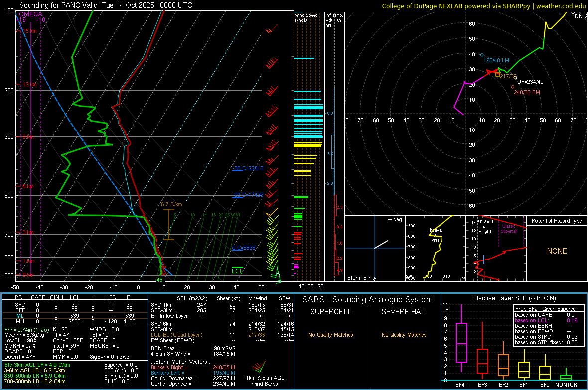Click the orange mean wind square on hodograph
The width and height of the screenshot is (588, 390).
[498, 74]
